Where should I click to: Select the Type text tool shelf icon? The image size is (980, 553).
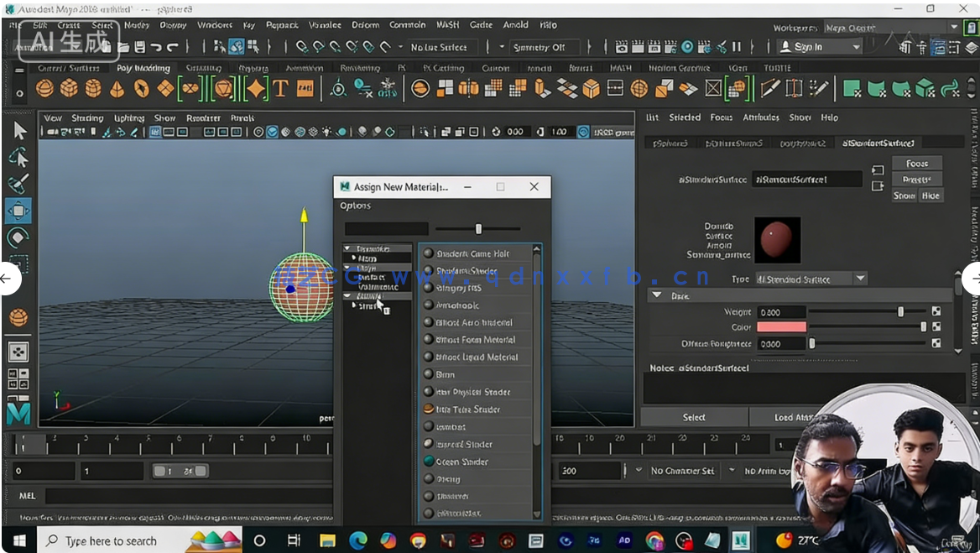(x=280, y=88)
